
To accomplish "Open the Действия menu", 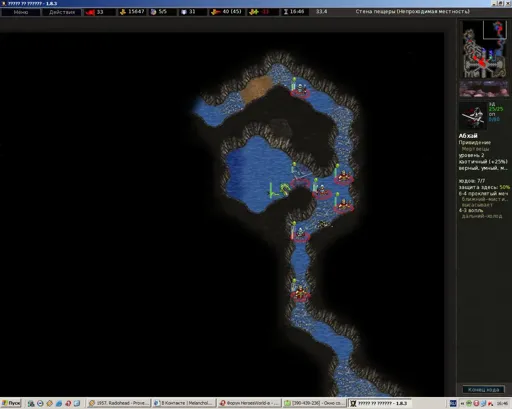I will click(62, 12).
